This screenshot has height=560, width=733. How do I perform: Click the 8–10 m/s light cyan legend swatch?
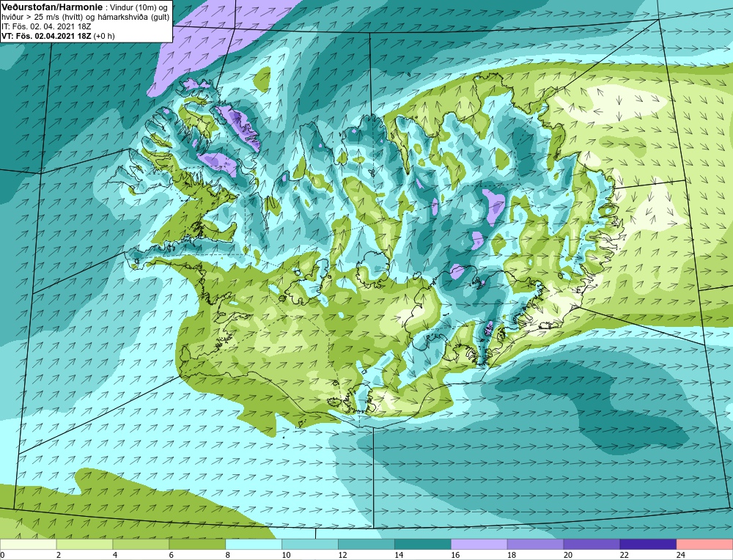pyautogui.click(x=254, y=545)
